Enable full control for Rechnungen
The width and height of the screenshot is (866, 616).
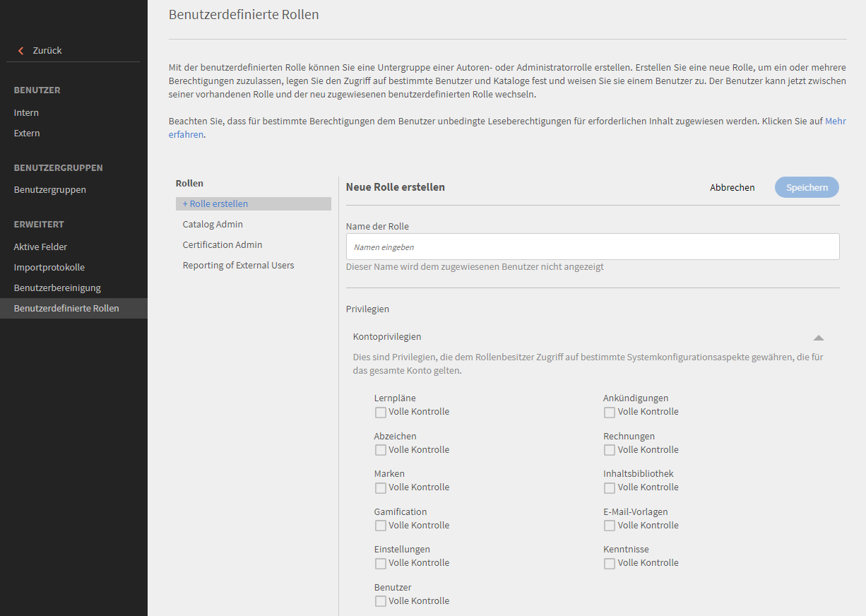point(610,450)
